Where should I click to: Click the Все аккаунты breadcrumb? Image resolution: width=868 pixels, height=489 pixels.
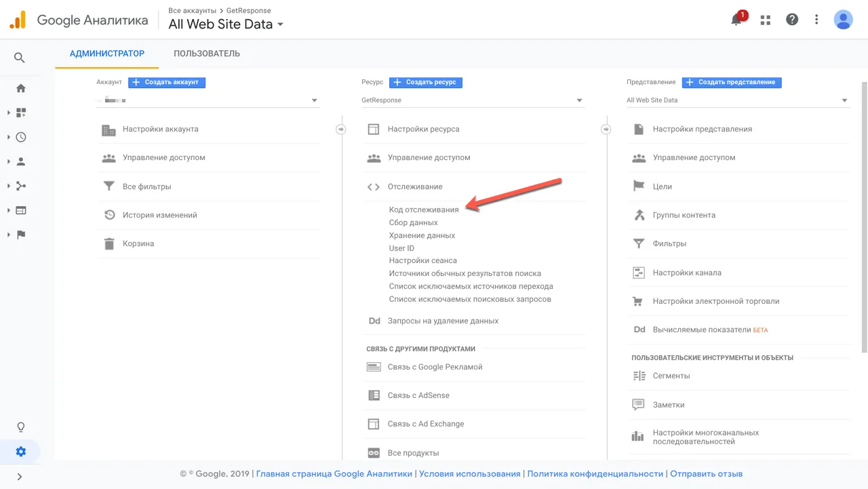pyautogui.click(x=192, y=11)
